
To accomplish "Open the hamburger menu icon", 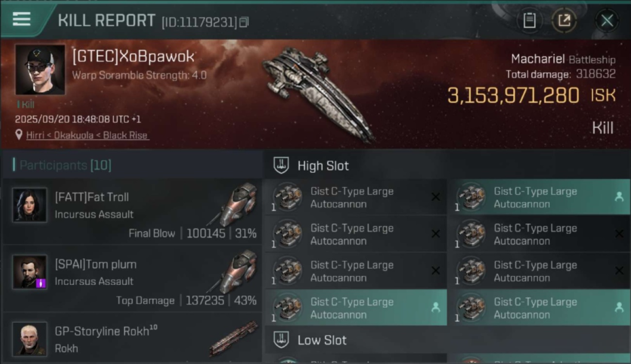I will point(21,19).
